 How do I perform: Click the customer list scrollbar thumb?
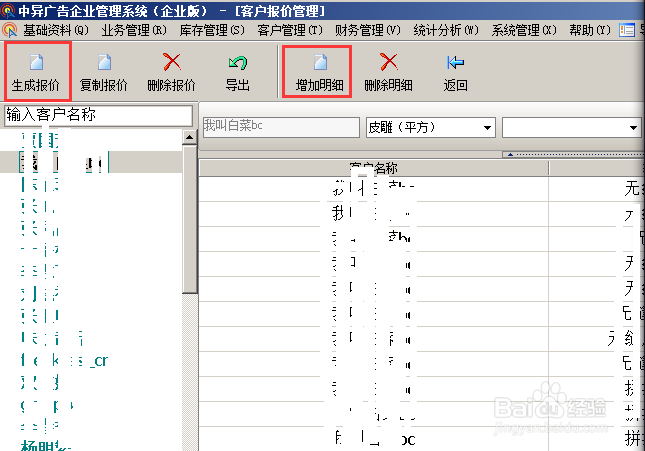tap(190, 219)
